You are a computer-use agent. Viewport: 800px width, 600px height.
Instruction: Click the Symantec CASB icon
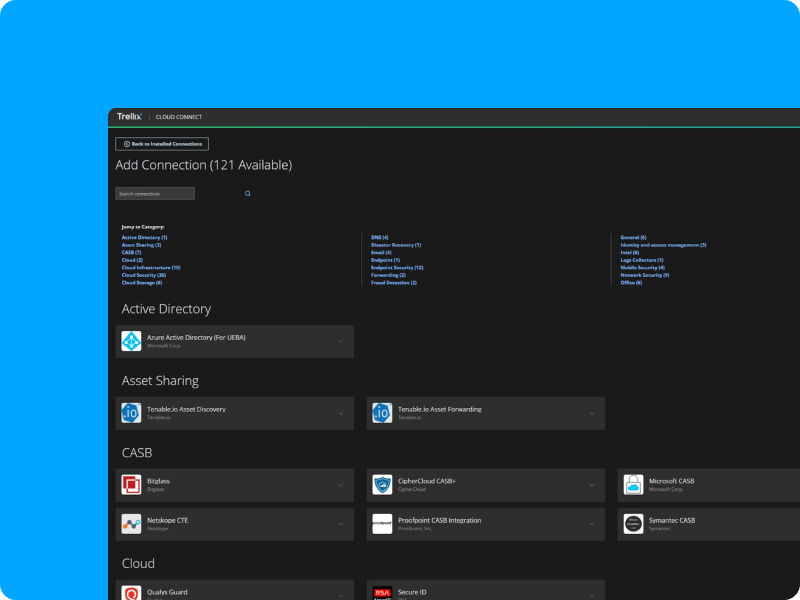633,524
